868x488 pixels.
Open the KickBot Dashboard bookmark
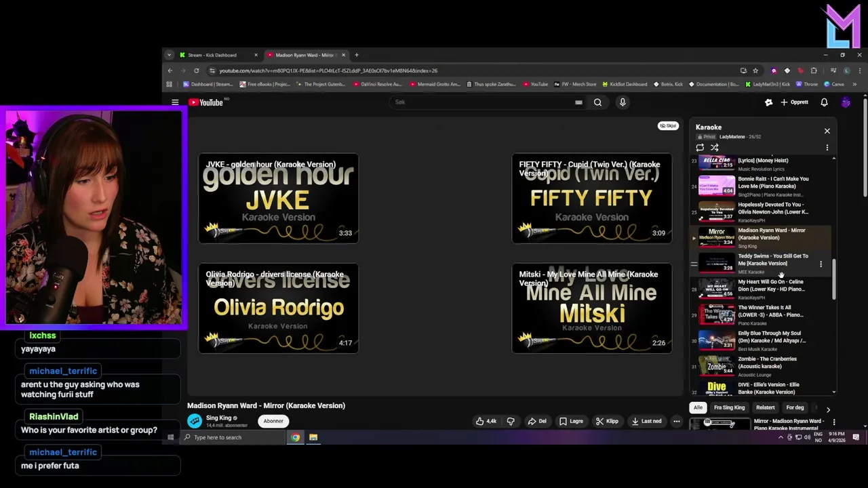(624, 84)
